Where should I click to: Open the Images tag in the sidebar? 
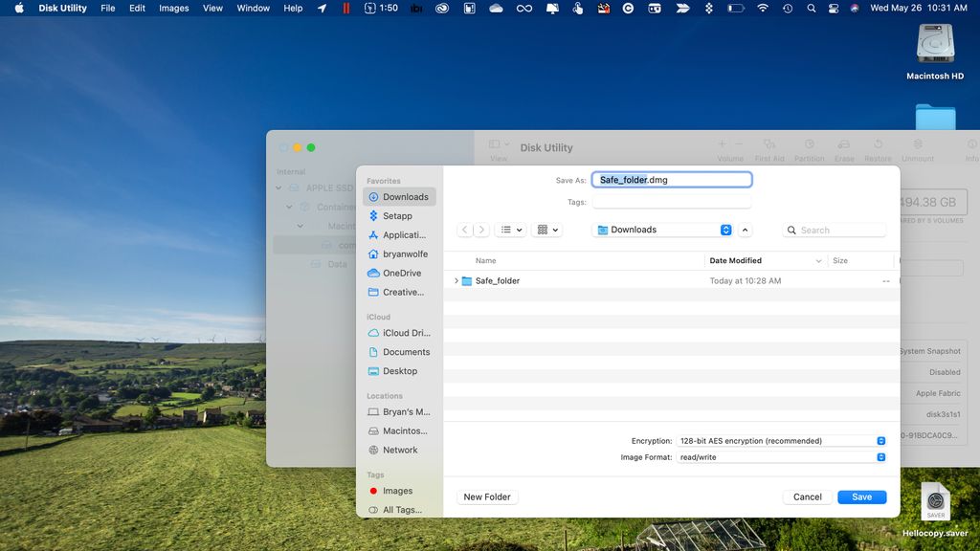(x=396, y=490)
